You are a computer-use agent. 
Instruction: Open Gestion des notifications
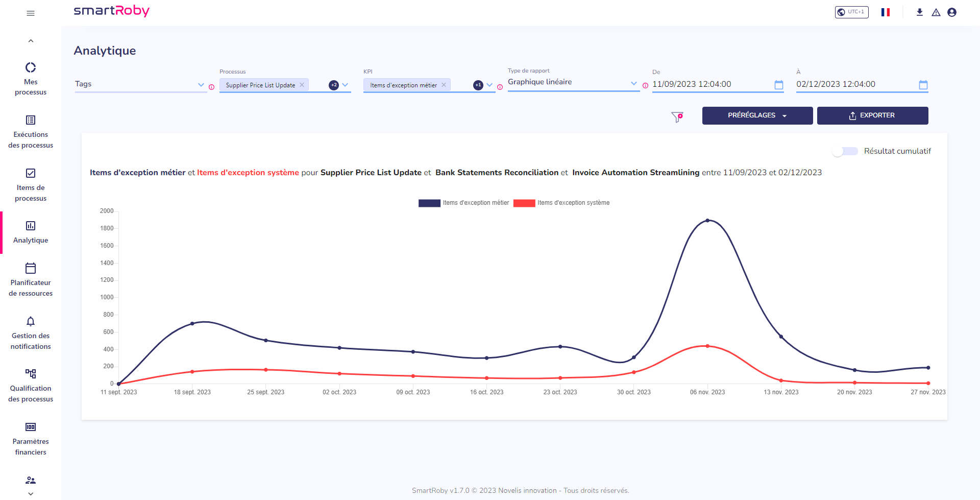pos(31,333)
